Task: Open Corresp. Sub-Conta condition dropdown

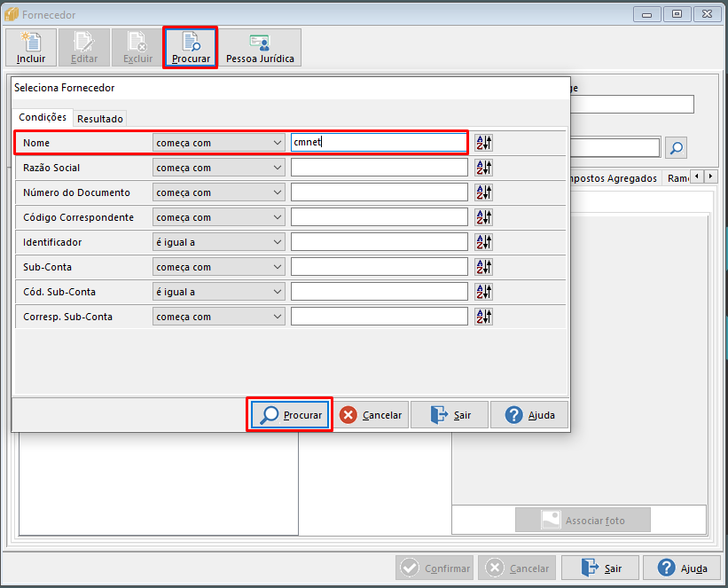Action: coord(219,317)
